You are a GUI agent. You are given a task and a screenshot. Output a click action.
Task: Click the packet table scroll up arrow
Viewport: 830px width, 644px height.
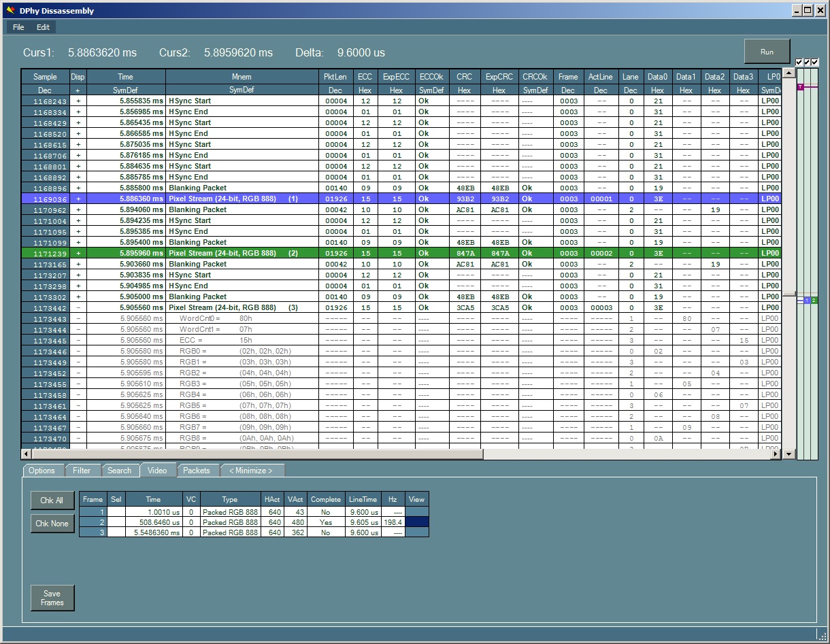788,73
